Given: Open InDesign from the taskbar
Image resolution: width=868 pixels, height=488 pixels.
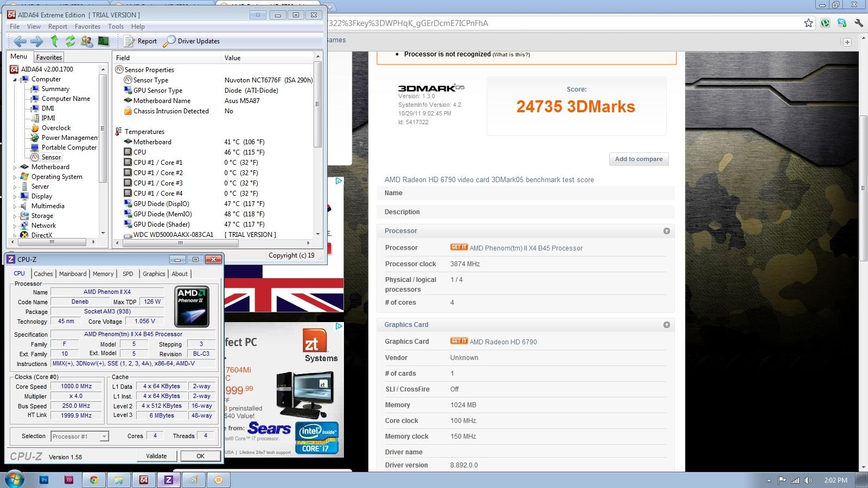Looking at the screenshot, I should point(69,480).
